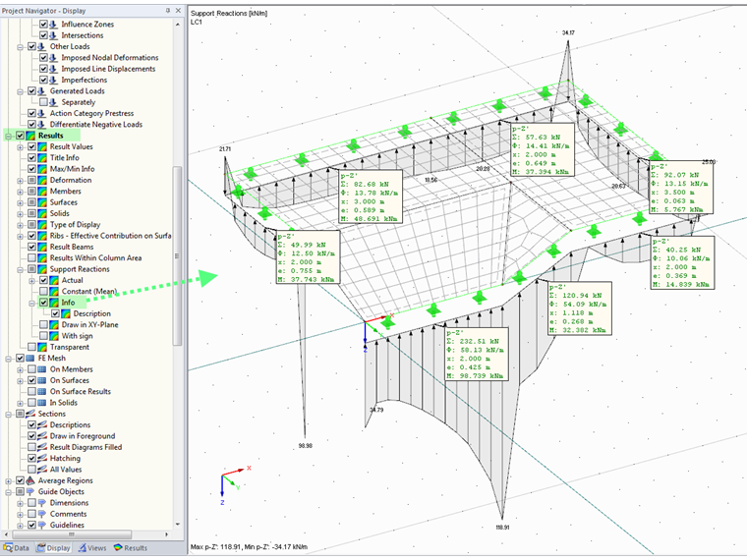Collapse the Other Loads tree node
The height and width of the screenshot is (560, 747).
20,46
